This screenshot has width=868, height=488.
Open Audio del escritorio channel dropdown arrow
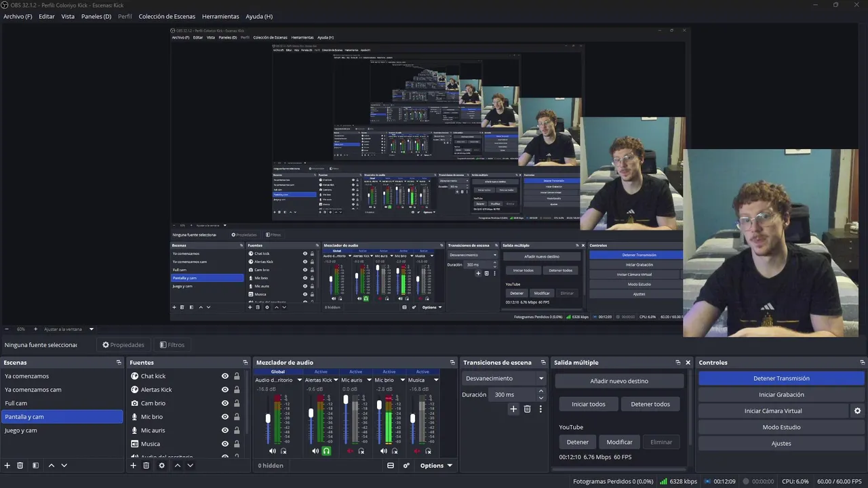click(x=300, y=380)
